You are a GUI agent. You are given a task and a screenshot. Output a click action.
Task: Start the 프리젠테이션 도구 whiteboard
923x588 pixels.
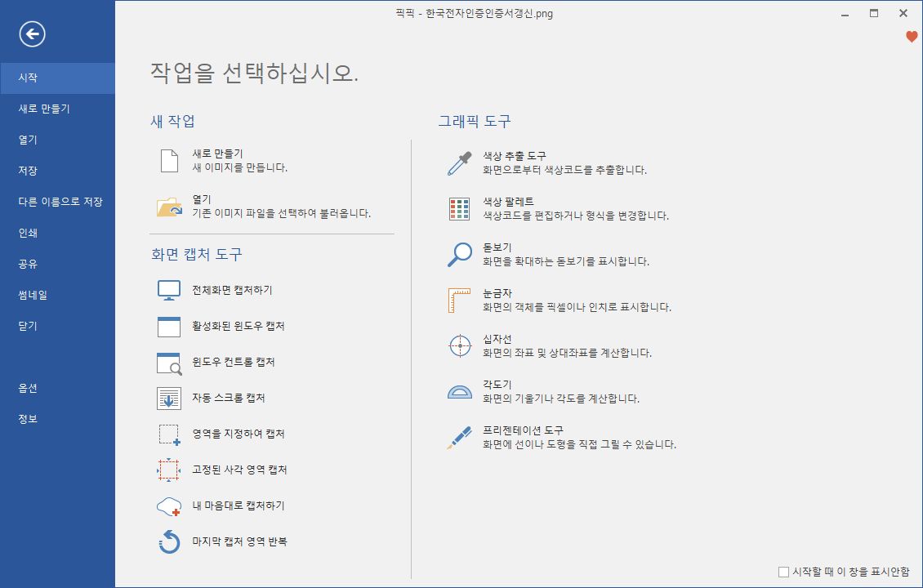click(523, 430)
